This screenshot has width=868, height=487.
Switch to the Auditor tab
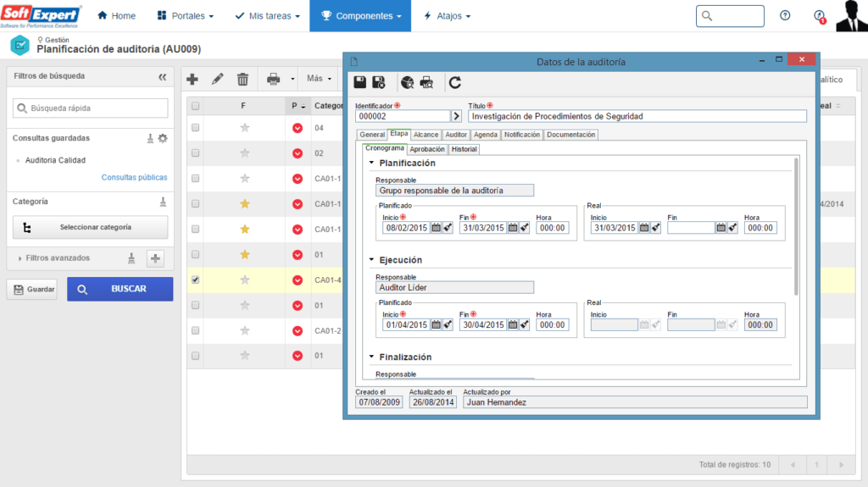[456, 135]
